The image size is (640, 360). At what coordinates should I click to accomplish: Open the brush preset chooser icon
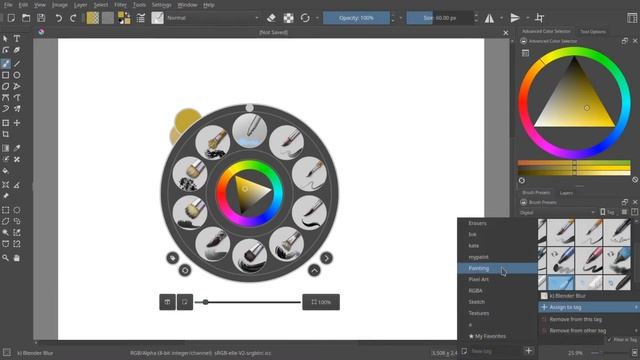(x=157, y=18)
